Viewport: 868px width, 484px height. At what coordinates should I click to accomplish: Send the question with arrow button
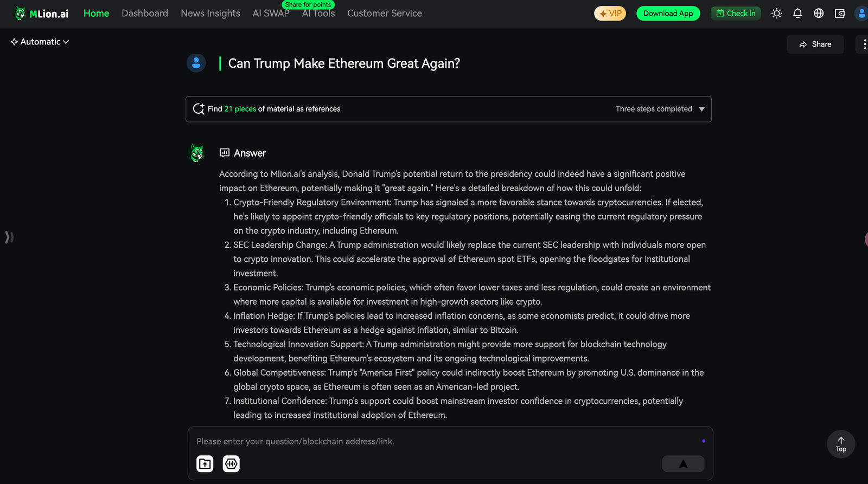click(x=683, y=464)
